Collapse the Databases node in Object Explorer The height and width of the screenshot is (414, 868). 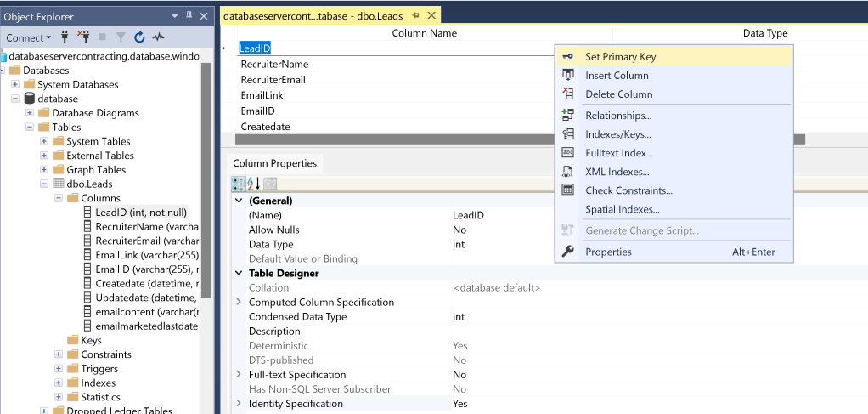[1, 71]
